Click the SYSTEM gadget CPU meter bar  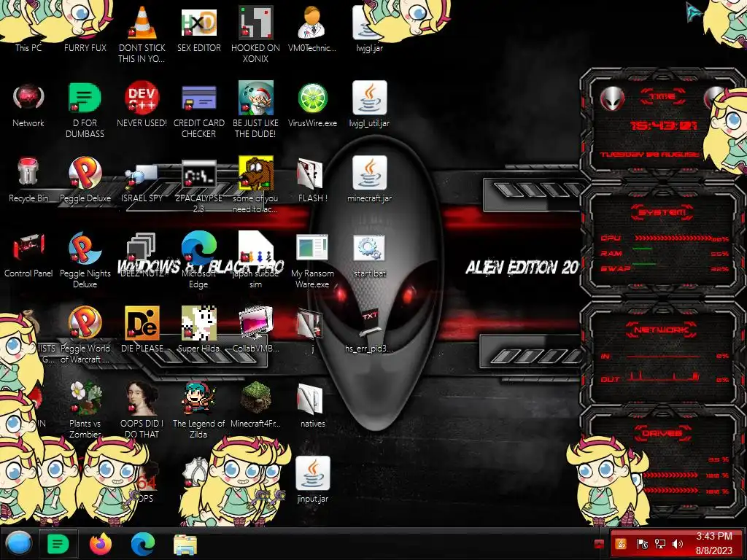[x=673, y=238]
